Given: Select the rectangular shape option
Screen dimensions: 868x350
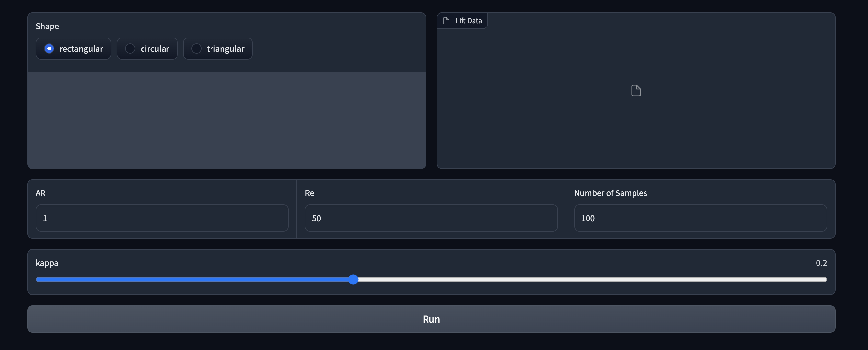Looking at the screenshot, I should [73, 49].
